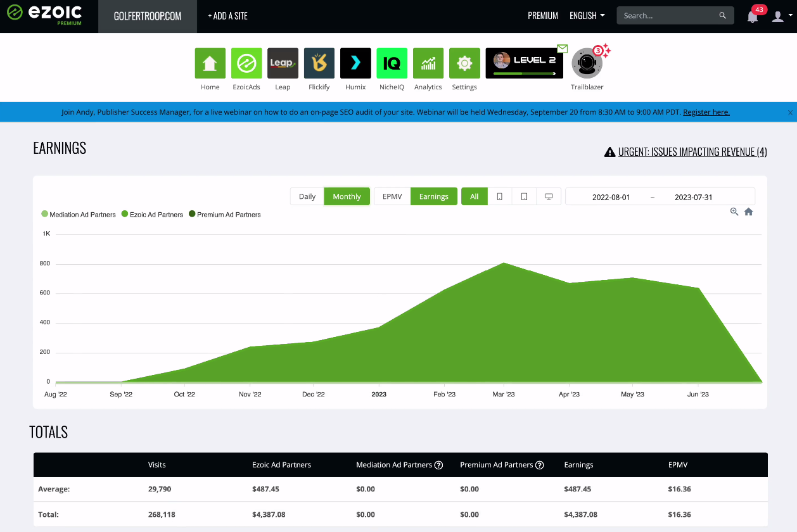This screenshot has height=532, width=797.
Task: Toggle Mediation Ad Partners legend series
Action: pos(79,215)
